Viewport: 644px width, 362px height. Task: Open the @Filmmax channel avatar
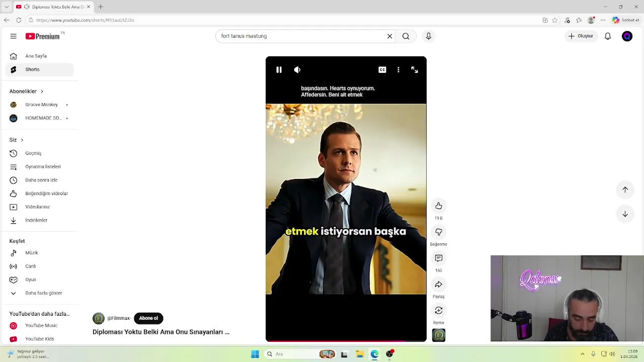[x=99, y=318]
